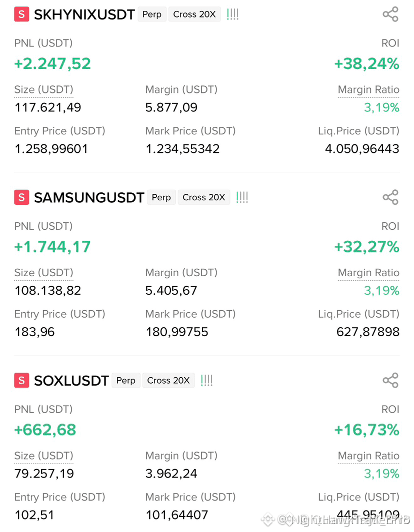Select the Perp tag next to SAMSUNGUSDT
The width and height of the screenshot is (414, 532).
coord(161,197)
